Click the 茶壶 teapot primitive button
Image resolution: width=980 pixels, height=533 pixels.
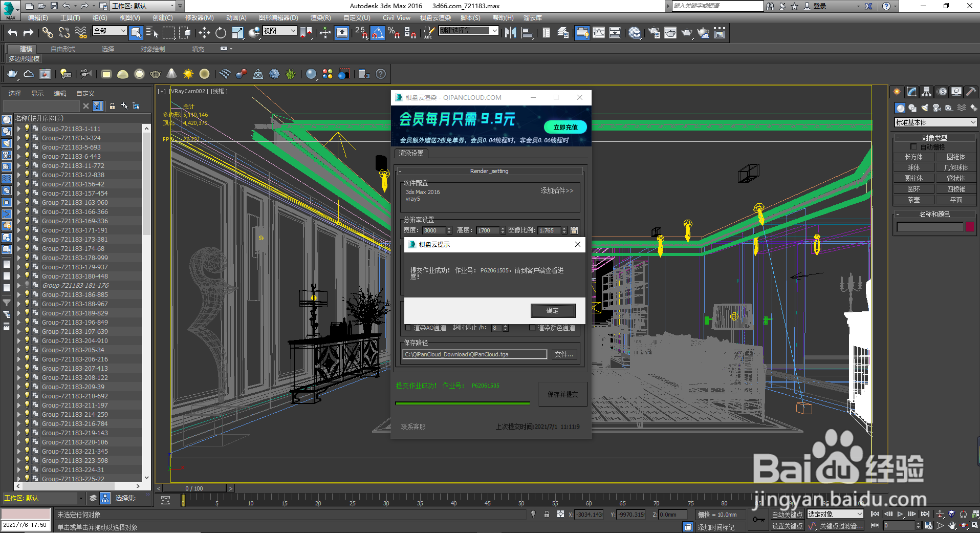913,200
